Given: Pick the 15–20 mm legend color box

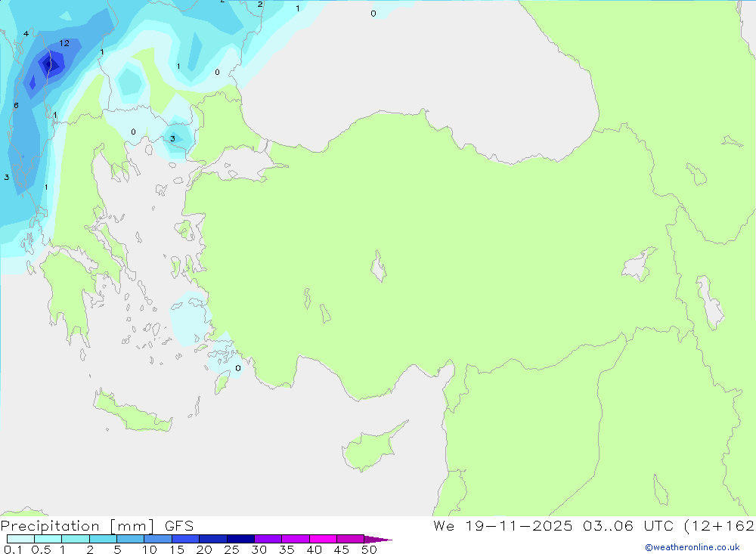Looking at the screenshot, I should pyautogui.click(x=185, y=539).
